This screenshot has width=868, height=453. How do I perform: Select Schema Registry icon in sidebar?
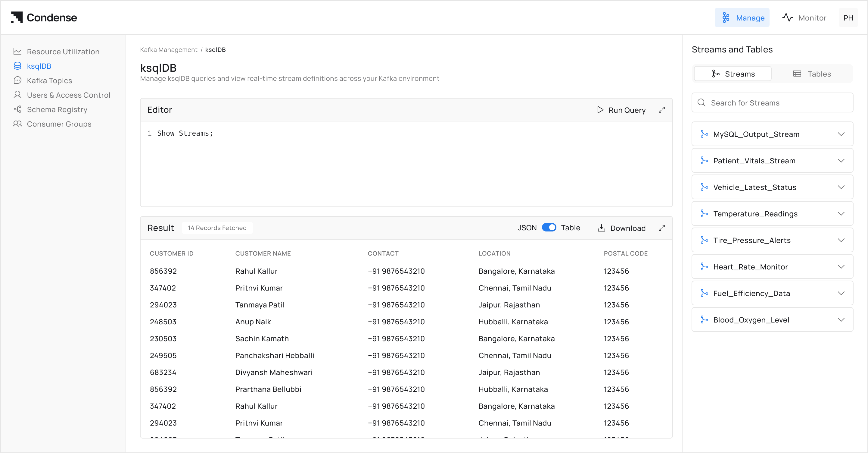pyautogui.click(x=17, y=109)
